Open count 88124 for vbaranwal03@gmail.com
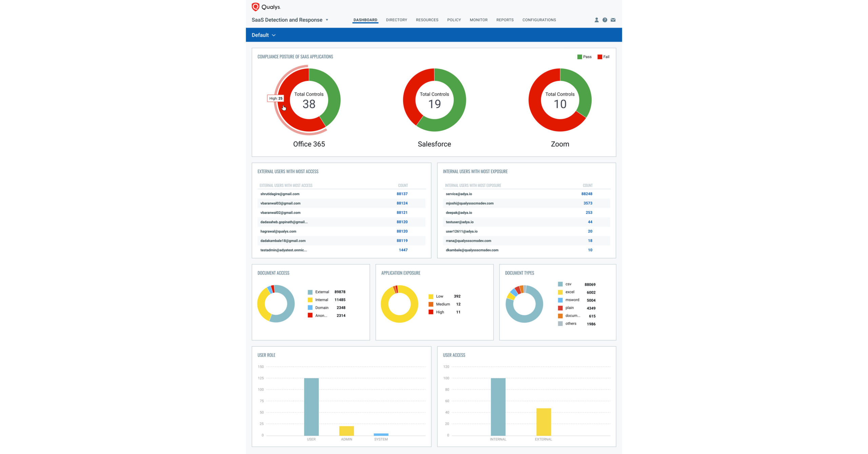The image size is (868, 454). coord(402,203)
